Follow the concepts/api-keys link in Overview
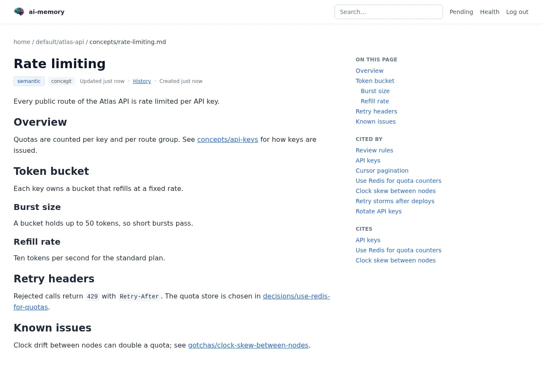 coord(227,139)
